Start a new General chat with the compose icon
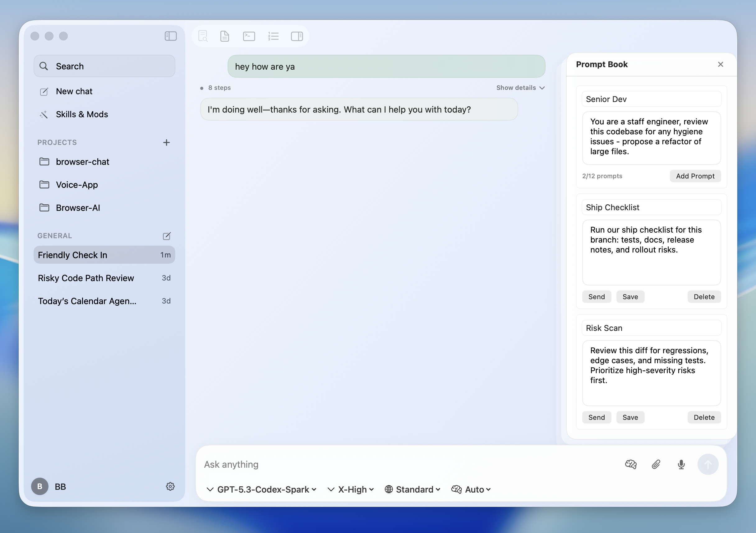 click(167, 236)
